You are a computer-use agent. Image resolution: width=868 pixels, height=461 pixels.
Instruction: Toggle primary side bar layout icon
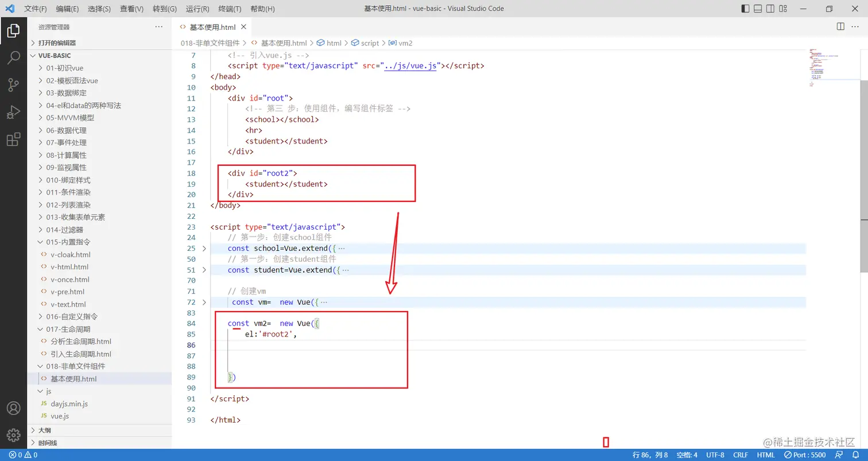click(745, 9)
